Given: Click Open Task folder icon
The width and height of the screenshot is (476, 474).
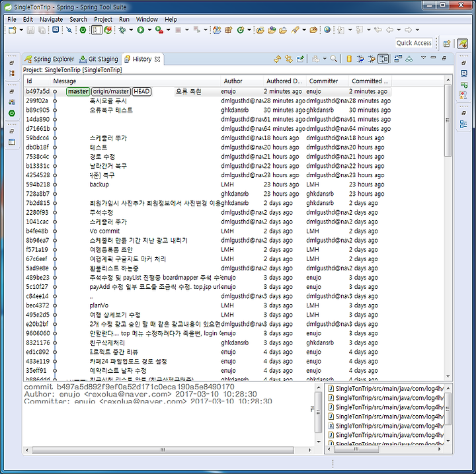Looking at the screenshot, I should coord(283,30).
